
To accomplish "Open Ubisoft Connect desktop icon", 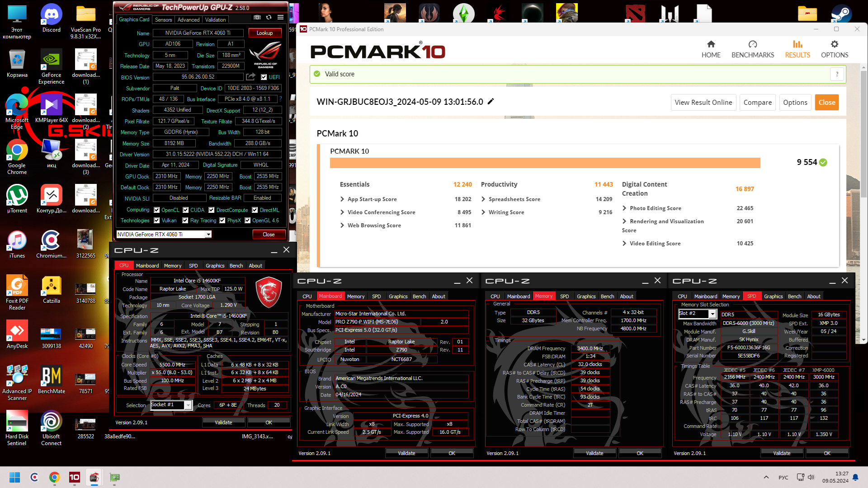I will click(x=52, y=428).
